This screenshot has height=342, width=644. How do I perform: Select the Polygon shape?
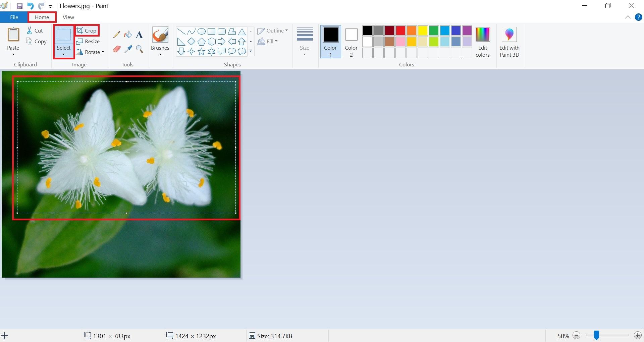[231, 32]
